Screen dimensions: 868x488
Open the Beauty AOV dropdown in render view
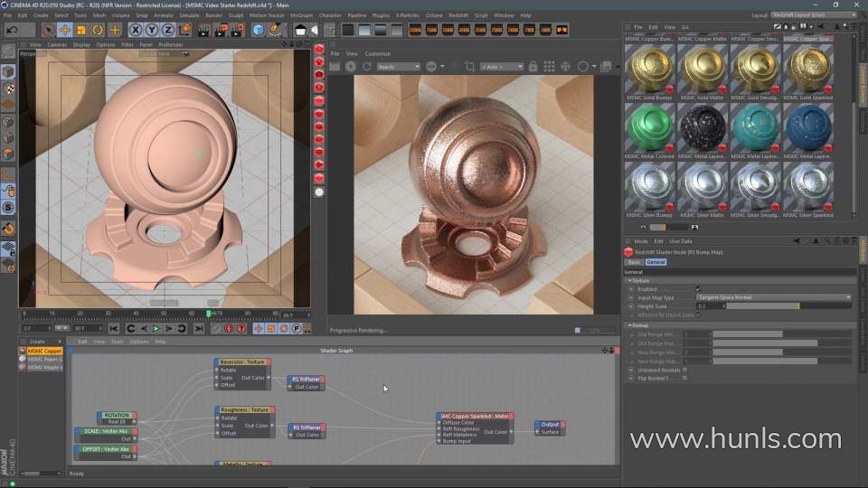pyautogui.click(x=398, y=67)
